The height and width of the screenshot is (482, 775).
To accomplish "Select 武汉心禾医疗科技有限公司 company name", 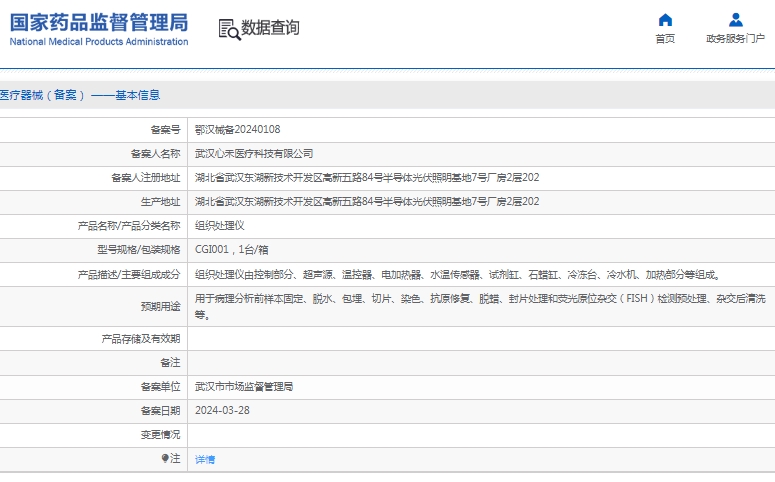I will pos(254,154).
